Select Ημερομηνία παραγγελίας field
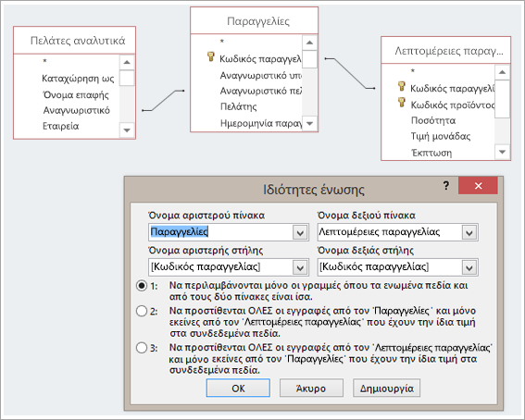Viewport: 525px width, 420px height. coord(261,123)
